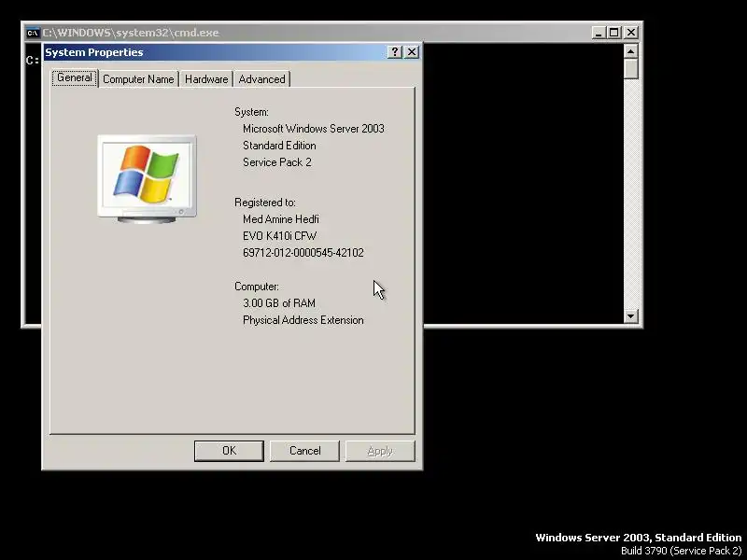Click the 'Build 3790 (Service Pack 2)' desktop text
747x560 pixels.
pyautogui.click(x=682, y=551)
